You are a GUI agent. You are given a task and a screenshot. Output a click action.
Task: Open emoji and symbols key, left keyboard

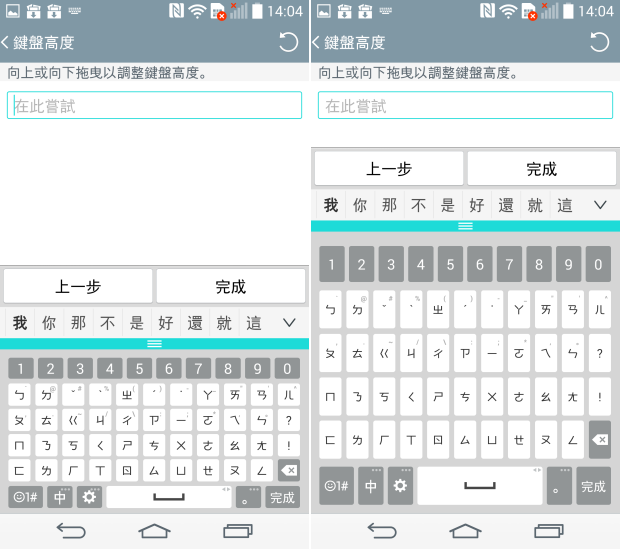pos(25,497)
